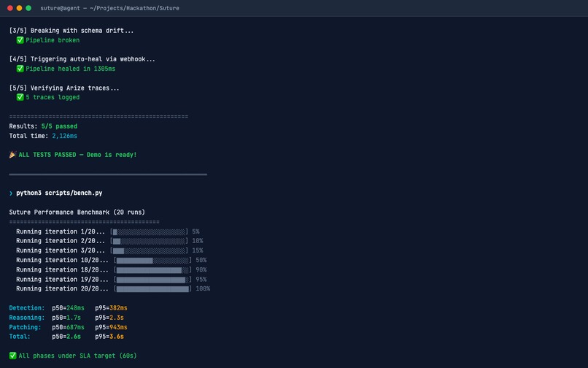This screenshot has height=368, width=588.
Task: Click the Reasoning p95 value '2.3s'
Action: coord(117,318)
